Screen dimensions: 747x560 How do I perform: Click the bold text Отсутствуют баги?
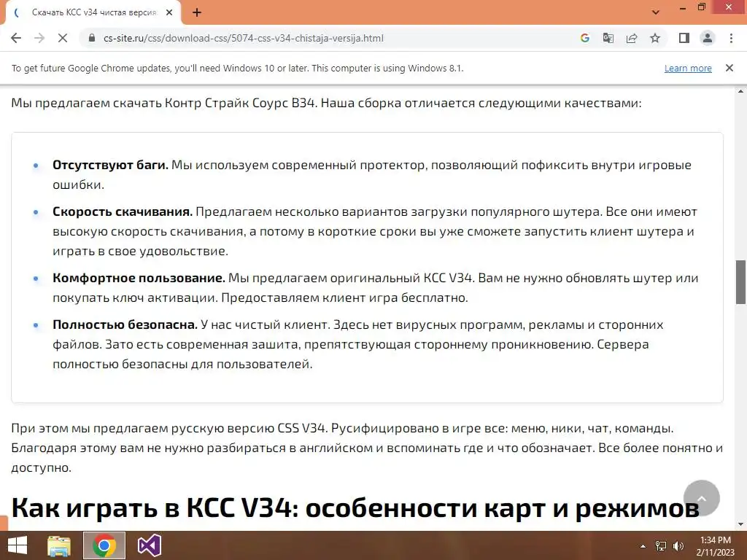click(x=110, y=166)
